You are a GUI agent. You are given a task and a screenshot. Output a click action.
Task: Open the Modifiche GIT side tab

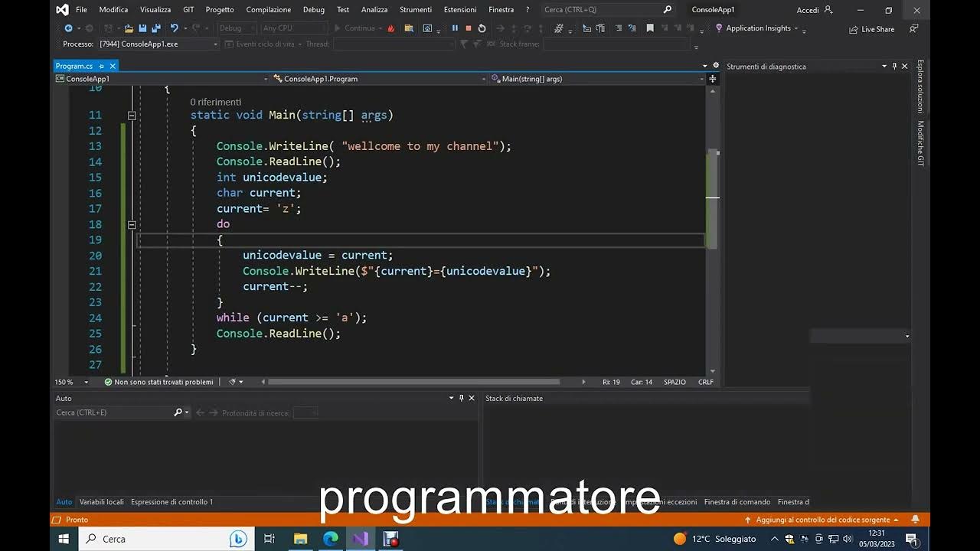tap(920, 143)
